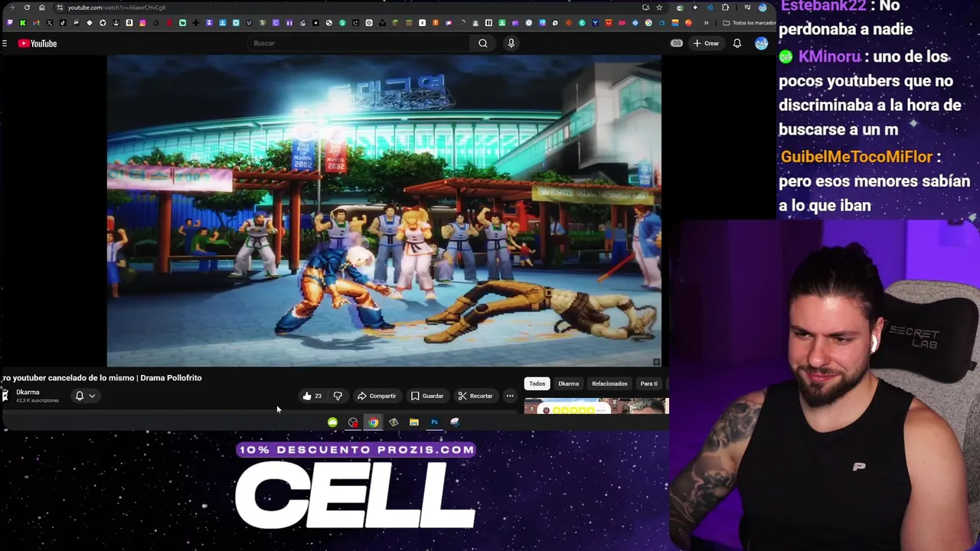
Task: Open the X (Twitter) bookmark icon
Action: pos(50,23)
